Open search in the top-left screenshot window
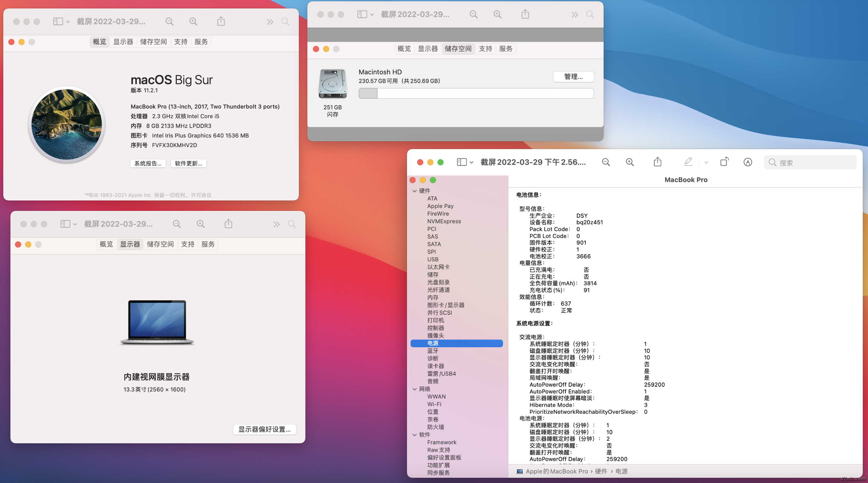The image size is (868, 483). coord(285,21)
